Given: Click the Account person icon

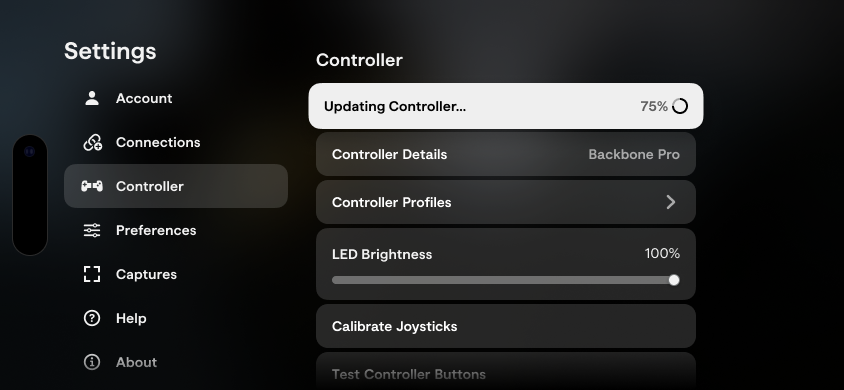Looking at the screenshot, I should pyautogui.click(x=92, y=98).
